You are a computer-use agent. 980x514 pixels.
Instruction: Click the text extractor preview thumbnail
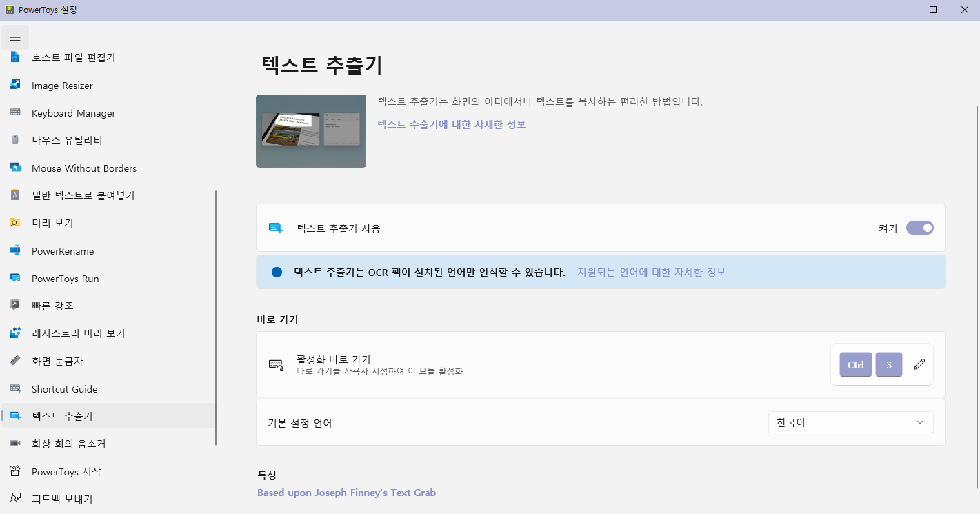click(x=311, y=131)
